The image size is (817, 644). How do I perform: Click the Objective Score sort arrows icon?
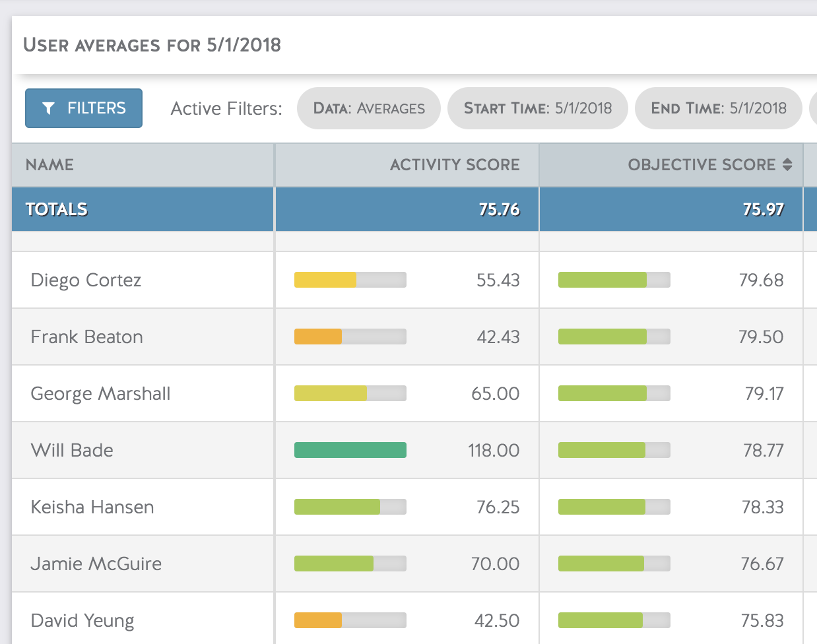[x=787, y=165]
